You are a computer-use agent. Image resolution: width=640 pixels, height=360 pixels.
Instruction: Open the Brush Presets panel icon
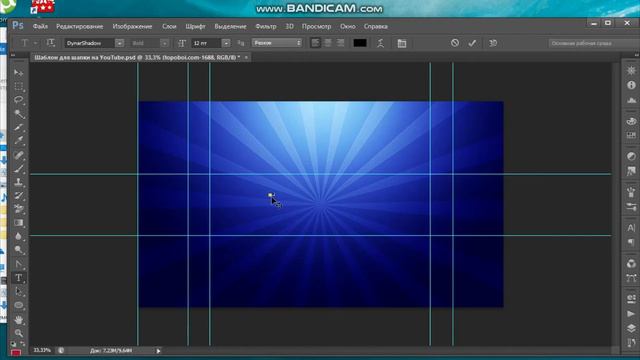(631, 207)
